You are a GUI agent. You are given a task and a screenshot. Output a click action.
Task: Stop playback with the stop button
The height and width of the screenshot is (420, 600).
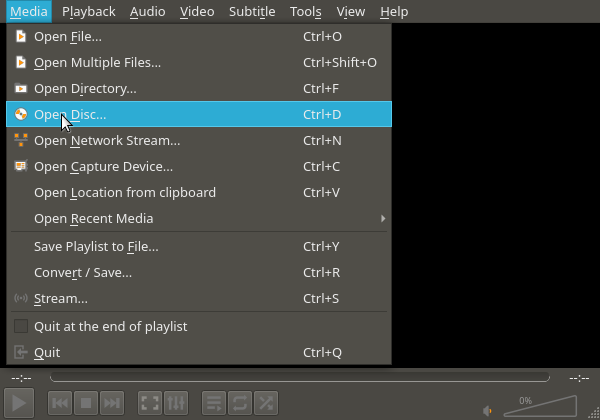(86, 403)
